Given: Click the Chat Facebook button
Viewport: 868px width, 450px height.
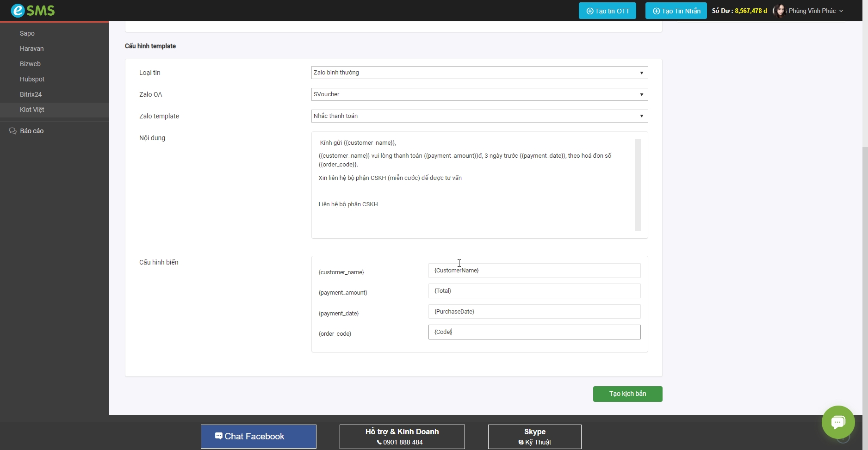Looking at the screenshot, I should tap(259, 436).
